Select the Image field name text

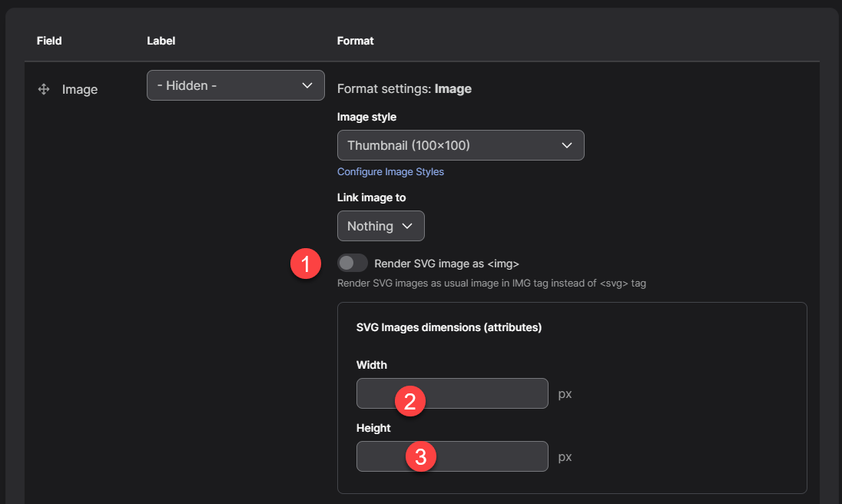click(x=80, y=90)
